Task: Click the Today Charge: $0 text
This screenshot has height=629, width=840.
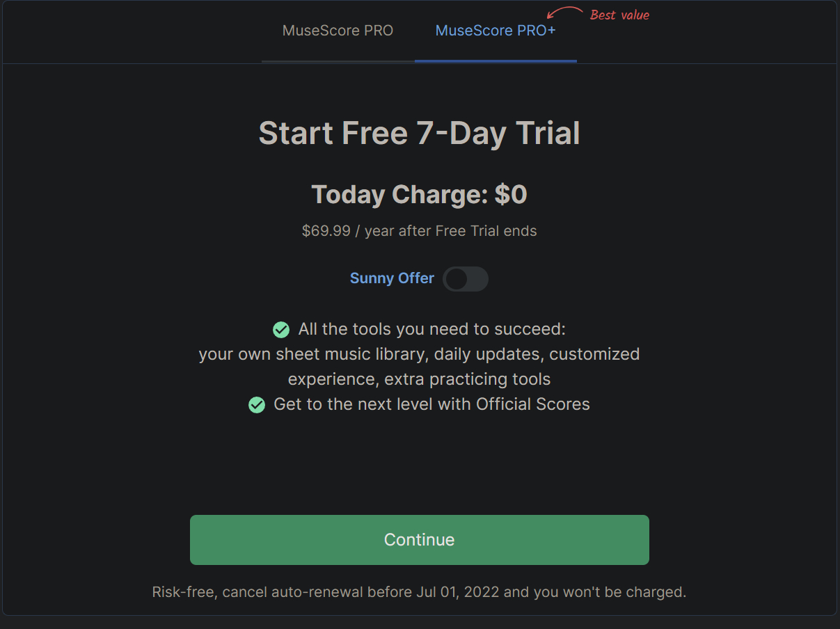Action: (419, 195)
